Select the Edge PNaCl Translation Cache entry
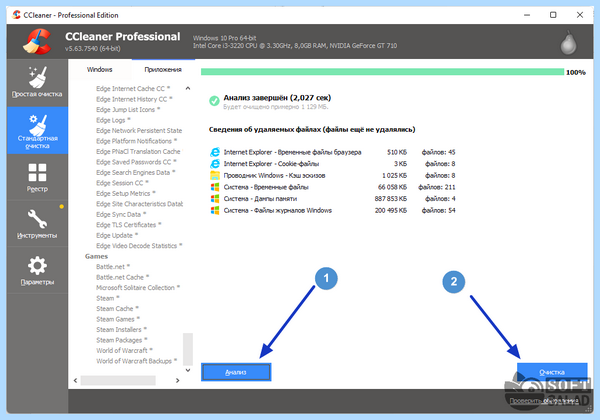600x420 pixels. (139, 151)
